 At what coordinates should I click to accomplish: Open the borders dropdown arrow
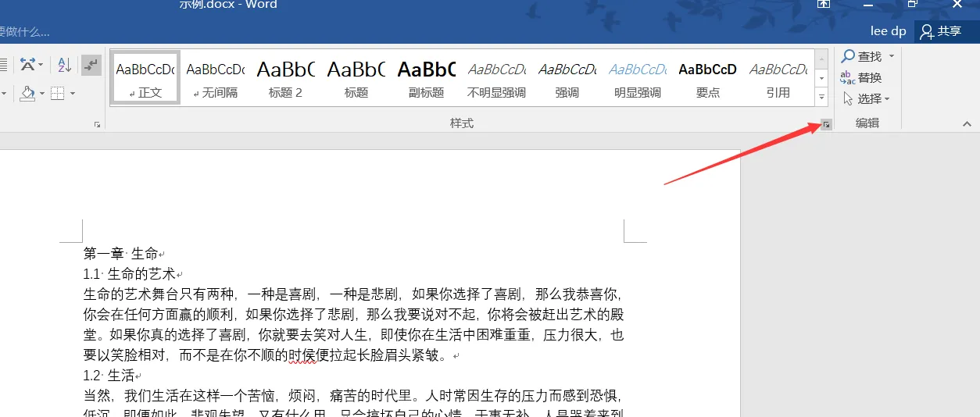tap(73, 94)
